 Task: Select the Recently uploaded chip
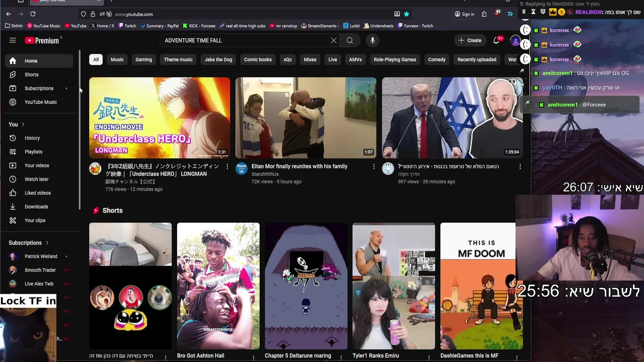[476, 59]
